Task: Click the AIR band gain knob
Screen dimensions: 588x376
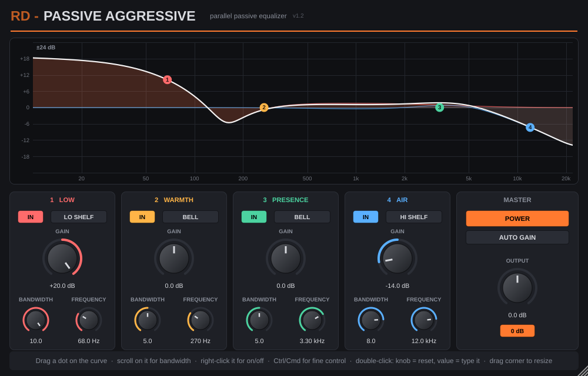Action: (x=397, y=258)
